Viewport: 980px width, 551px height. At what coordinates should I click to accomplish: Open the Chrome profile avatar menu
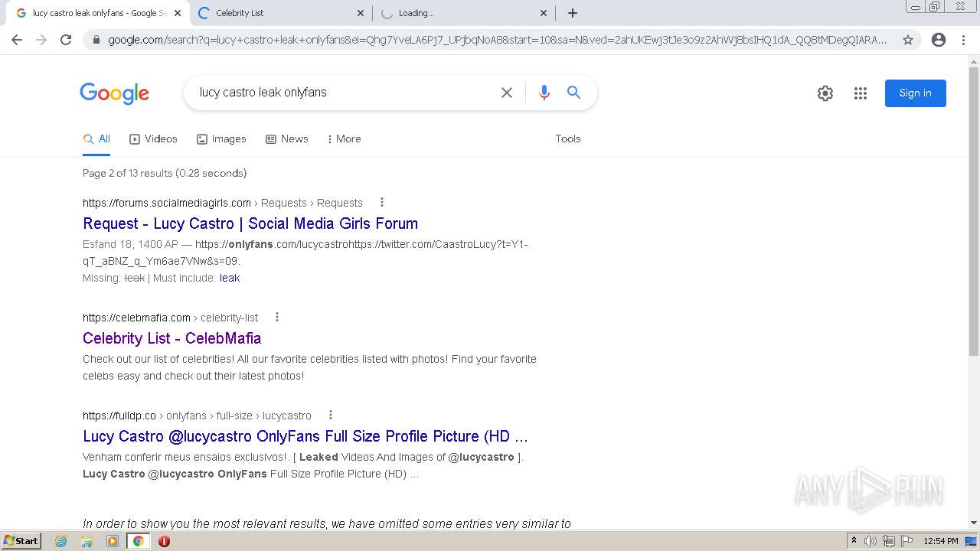[939, 40]
